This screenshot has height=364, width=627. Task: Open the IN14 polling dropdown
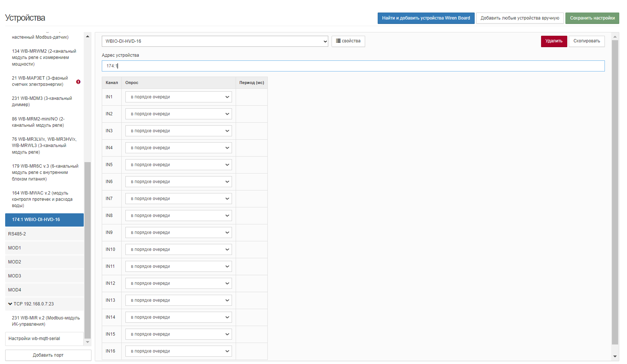click(179, 317)
